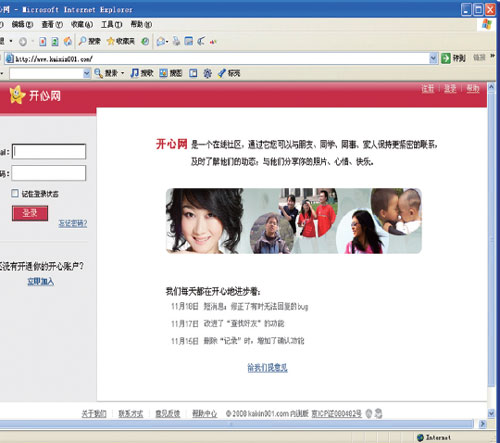
Task: Open the Tools (工具) menu
Action: [112, 24]
